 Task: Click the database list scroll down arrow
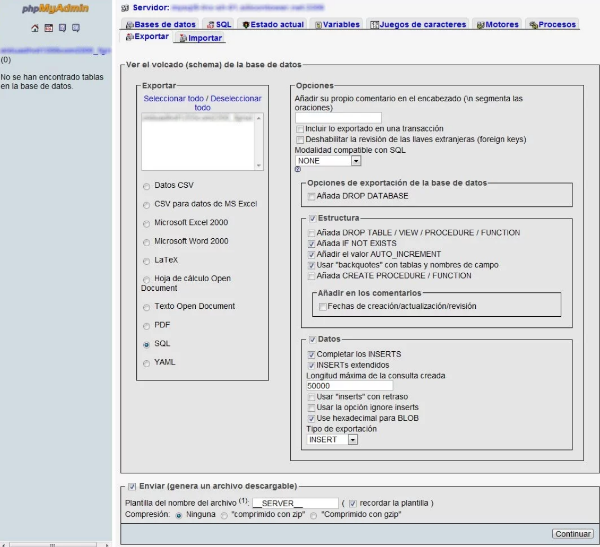click(x=259, y=165)
